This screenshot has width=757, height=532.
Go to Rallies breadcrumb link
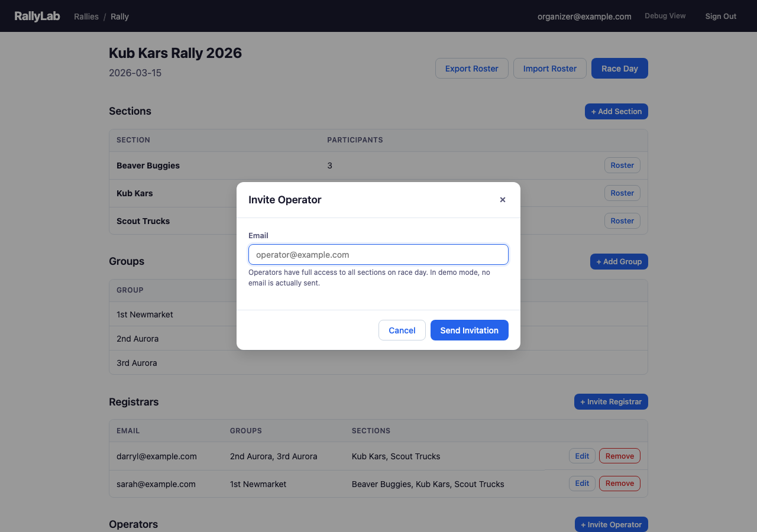[x=86, y=17]
